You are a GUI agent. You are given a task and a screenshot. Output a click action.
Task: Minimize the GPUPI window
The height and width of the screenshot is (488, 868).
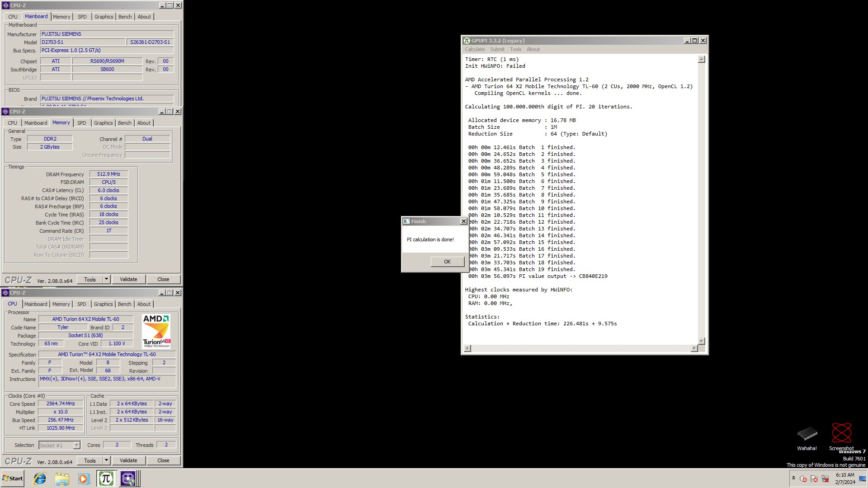point(687,41)
